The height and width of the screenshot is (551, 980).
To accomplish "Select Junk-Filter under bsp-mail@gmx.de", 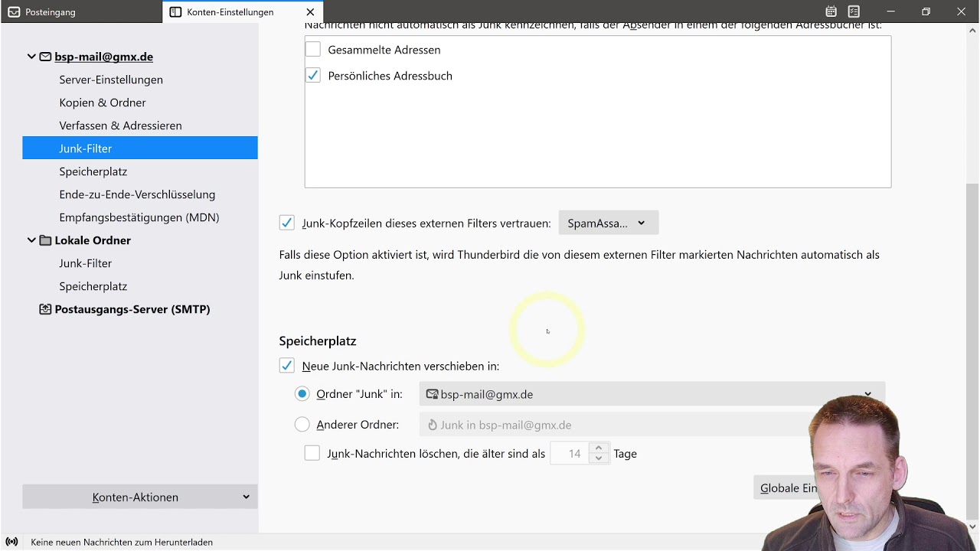I will (140, 148).
